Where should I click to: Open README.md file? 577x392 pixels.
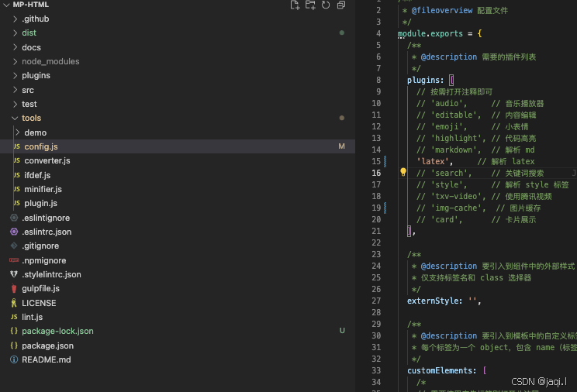click(46, 360)
